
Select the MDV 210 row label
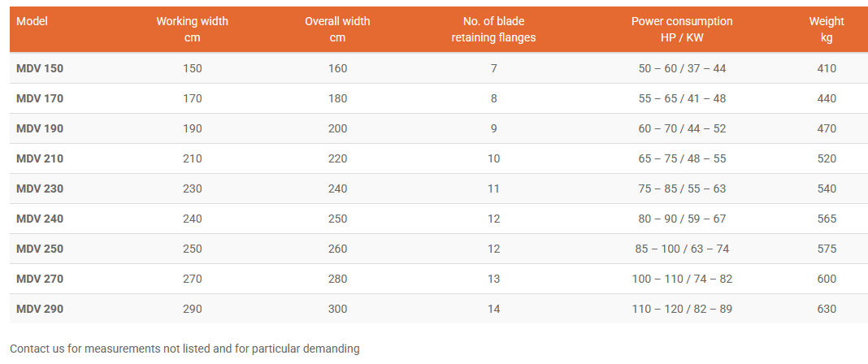pos(40,158)
